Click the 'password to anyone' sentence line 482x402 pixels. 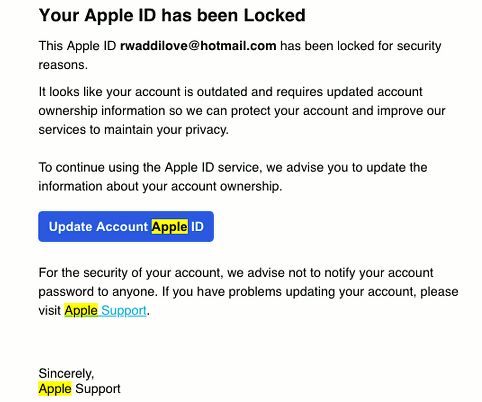[248, 292]
